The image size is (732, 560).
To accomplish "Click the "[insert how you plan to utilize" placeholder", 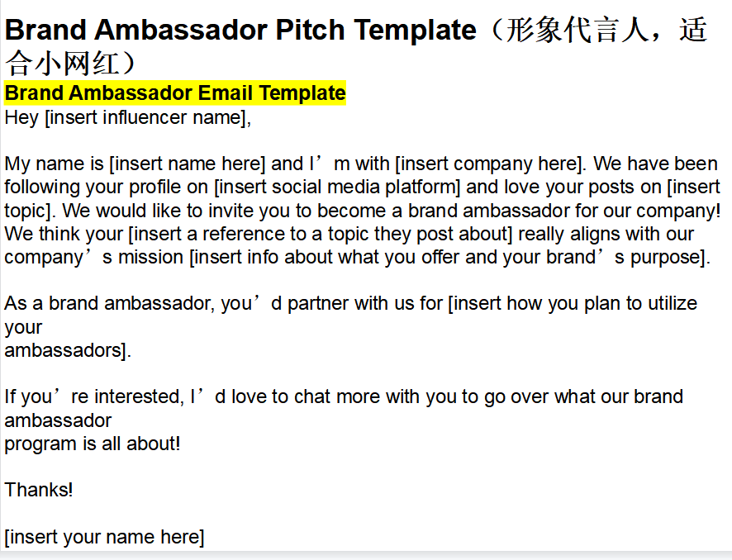I will click(572, 303).
